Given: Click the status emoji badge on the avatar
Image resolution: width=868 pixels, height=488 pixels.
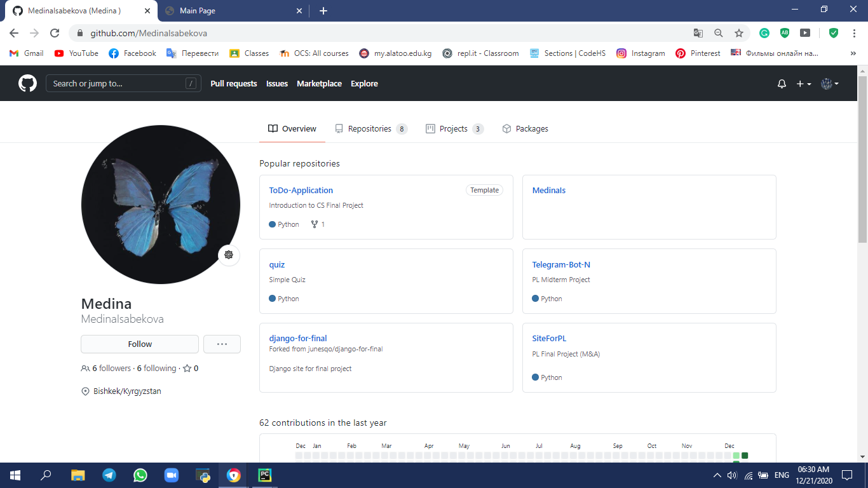Looking at the screenshot, I should 229,255.
